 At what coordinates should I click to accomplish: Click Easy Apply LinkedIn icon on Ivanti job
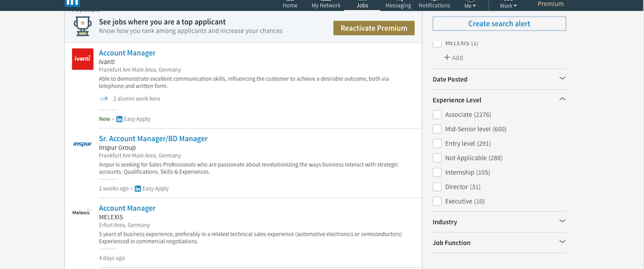(x=119, y=119)
